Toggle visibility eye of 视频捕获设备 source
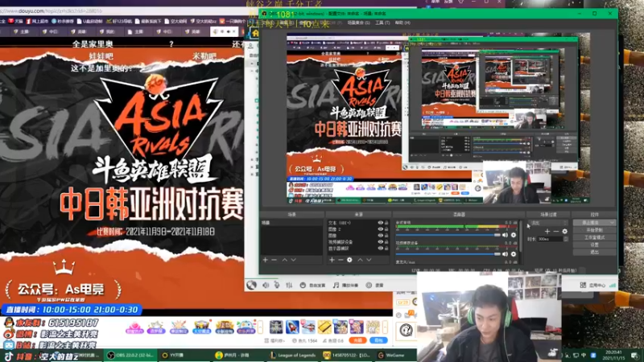The image size is (644, 362). [x=380, y=242]
